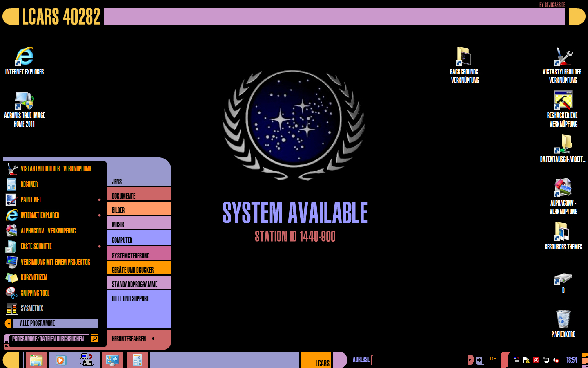Screen dimensions: 588x368
Task: Click the Adresse input field
Action: [420, 360]
